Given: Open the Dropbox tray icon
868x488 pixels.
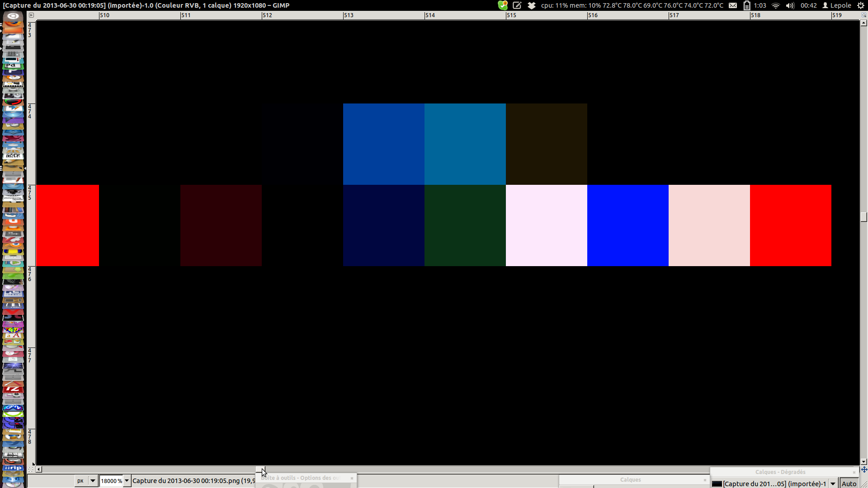Looking at the screenshot, I should tap(532, 5).
